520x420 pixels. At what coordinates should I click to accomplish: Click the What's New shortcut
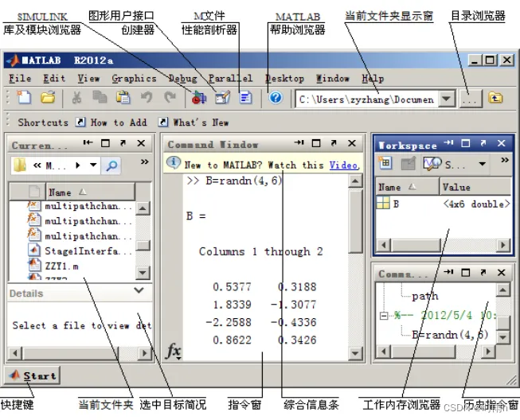point(194,122)
